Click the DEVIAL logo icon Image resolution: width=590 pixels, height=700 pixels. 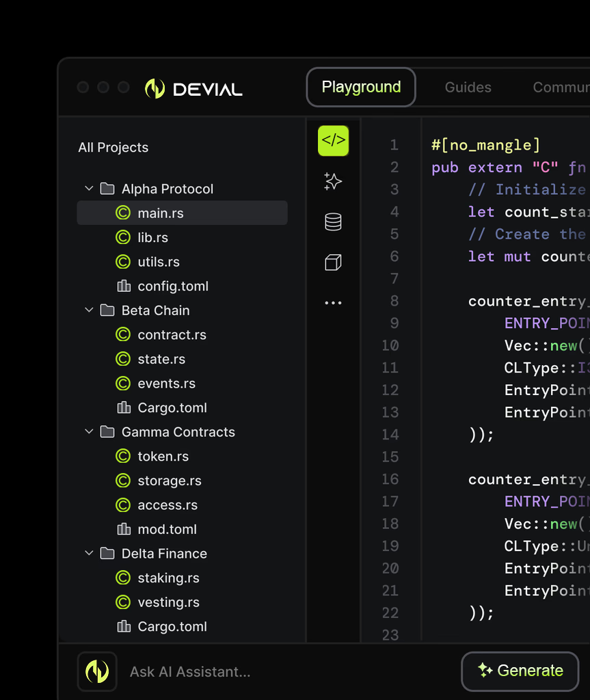[155, 88]
